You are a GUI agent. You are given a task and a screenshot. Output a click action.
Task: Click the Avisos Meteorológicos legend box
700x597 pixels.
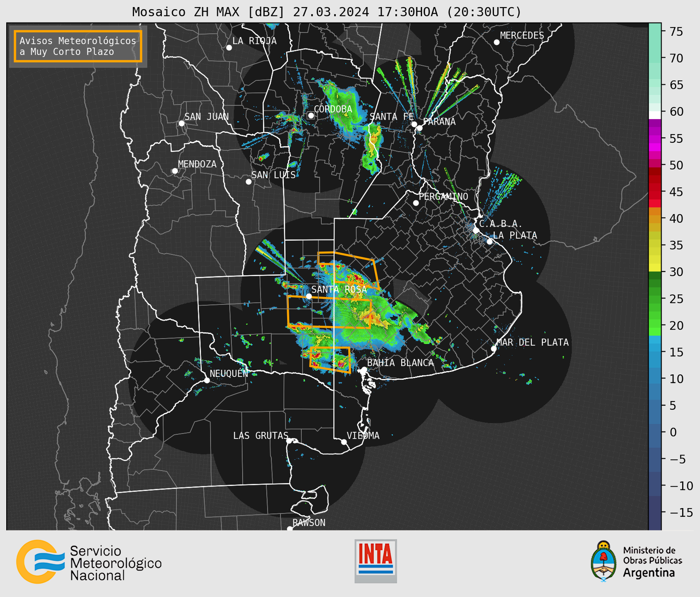(78, 46)
